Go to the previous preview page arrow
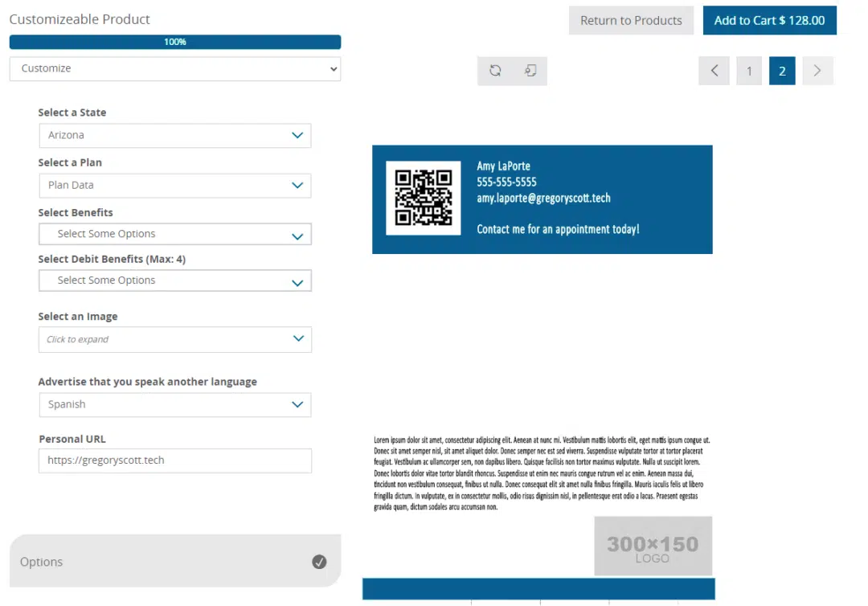The image size is (868, 606). pyautogui.click(x=714, y=71)
